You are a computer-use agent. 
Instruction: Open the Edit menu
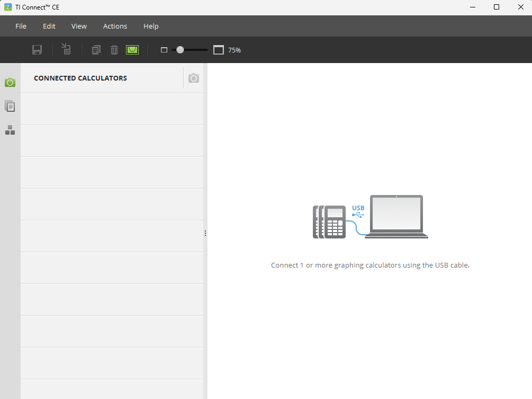[49, 26]
